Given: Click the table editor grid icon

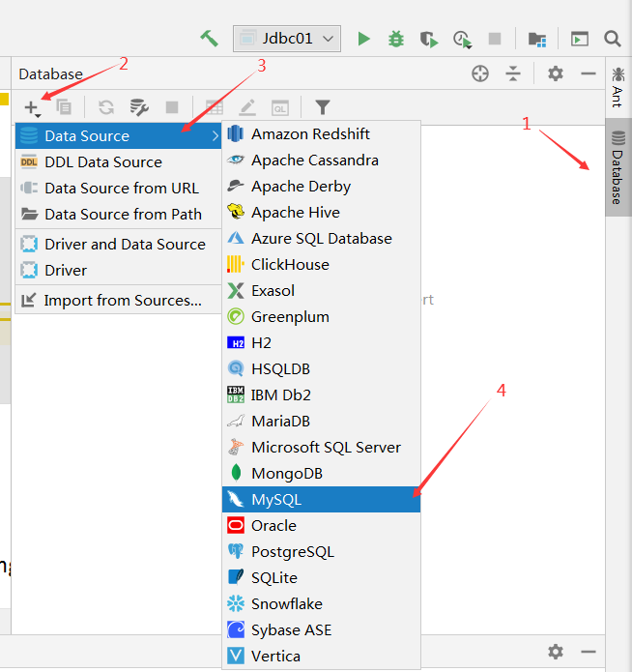Looking at the screenshot, I should point(215,107).
